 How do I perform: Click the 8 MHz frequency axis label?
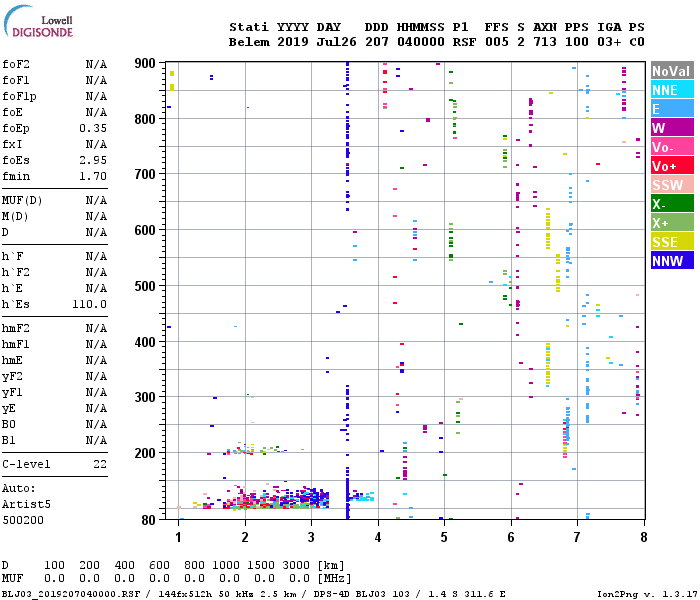tap(643, 537)
